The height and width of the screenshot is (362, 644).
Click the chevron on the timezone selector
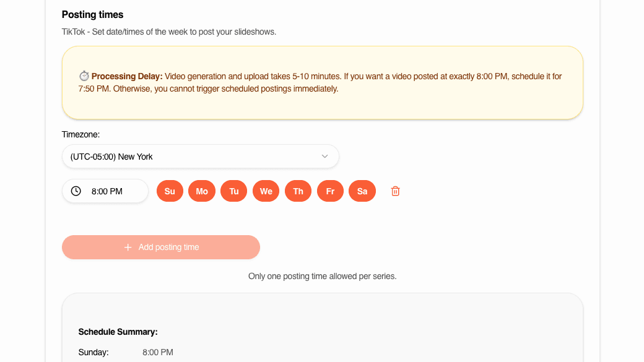coord(324,156)
